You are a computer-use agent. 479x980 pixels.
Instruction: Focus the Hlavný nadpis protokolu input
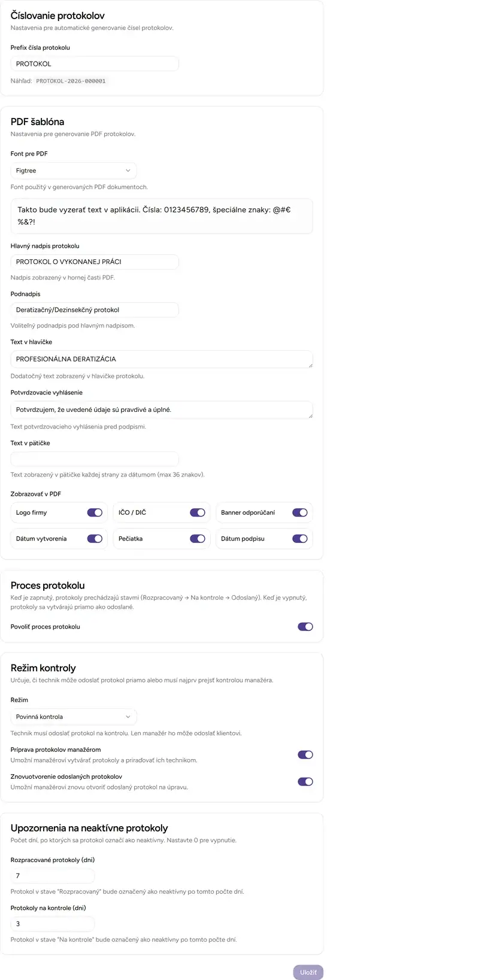pos(95,262)
